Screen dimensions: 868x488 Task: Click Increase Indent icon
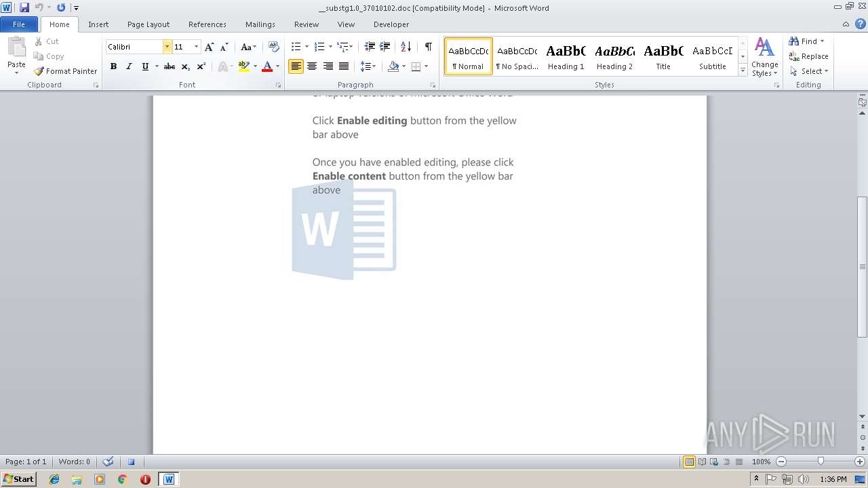384,47
